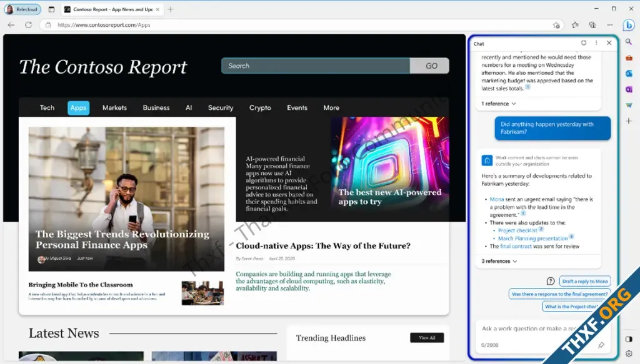The image size is (640, 364).
Task: Open the March Planning presentation link
Action: 532,239
